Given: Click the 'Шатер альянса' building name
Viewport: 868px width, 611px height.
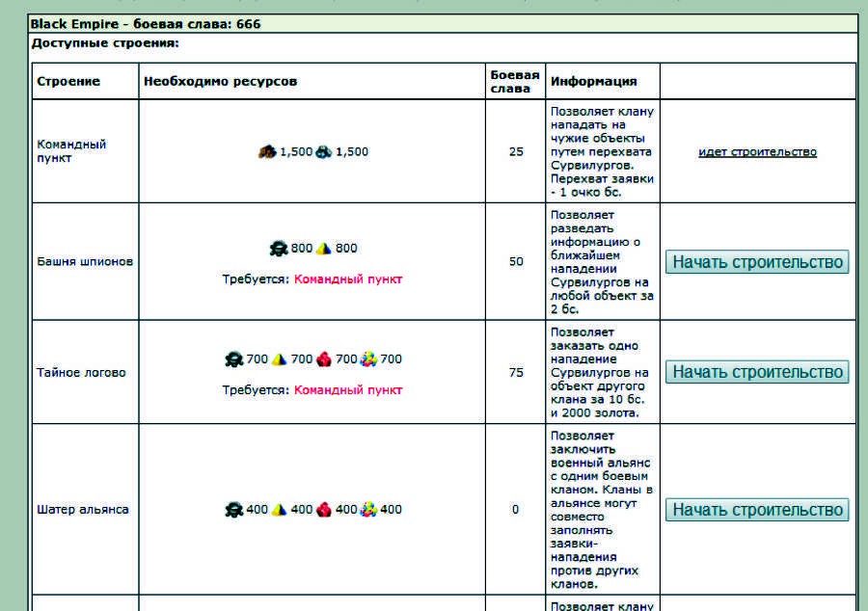Looking at the screenshot, I should coord(83,509).
